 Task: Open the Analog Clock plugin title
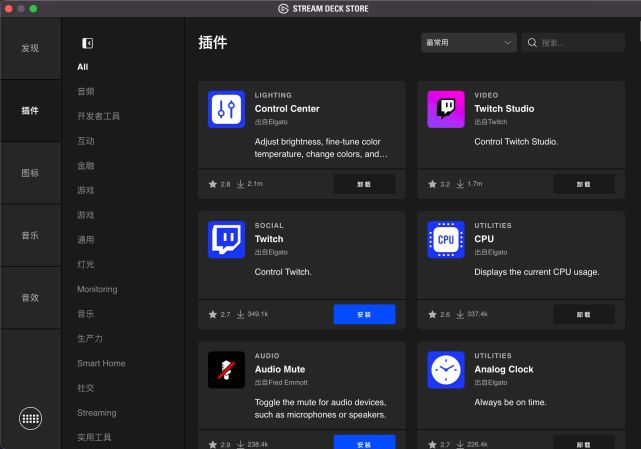[x=504, y=369]
